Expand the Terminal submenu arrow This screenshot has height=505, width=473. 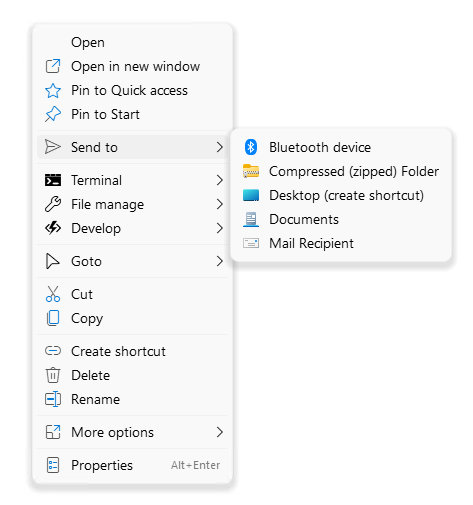coord(219,180)
